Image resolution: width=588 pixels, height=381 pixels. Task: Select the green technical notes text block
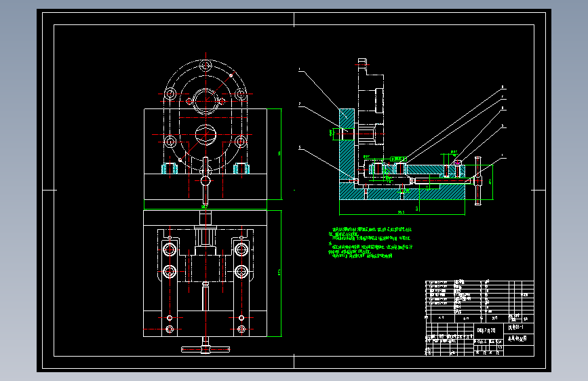(x=370, y=243)
